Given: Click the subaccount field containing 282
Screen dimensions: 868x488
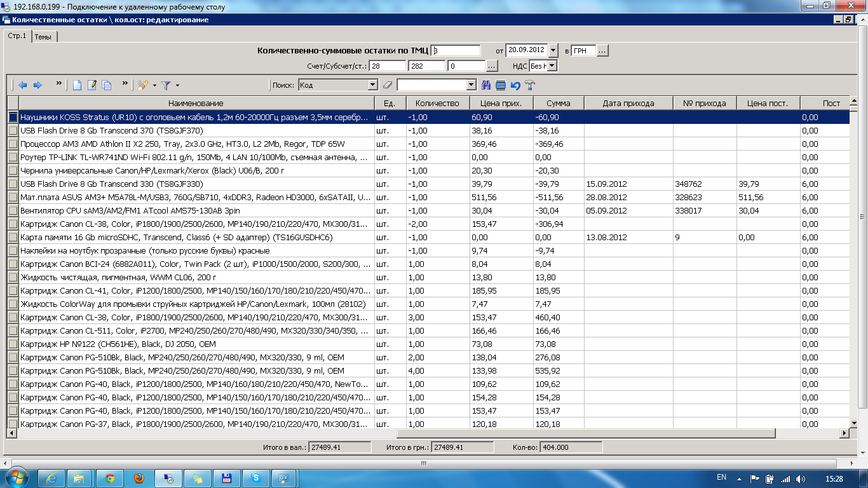Looking at the screenshot, I should tap(426, 65).
